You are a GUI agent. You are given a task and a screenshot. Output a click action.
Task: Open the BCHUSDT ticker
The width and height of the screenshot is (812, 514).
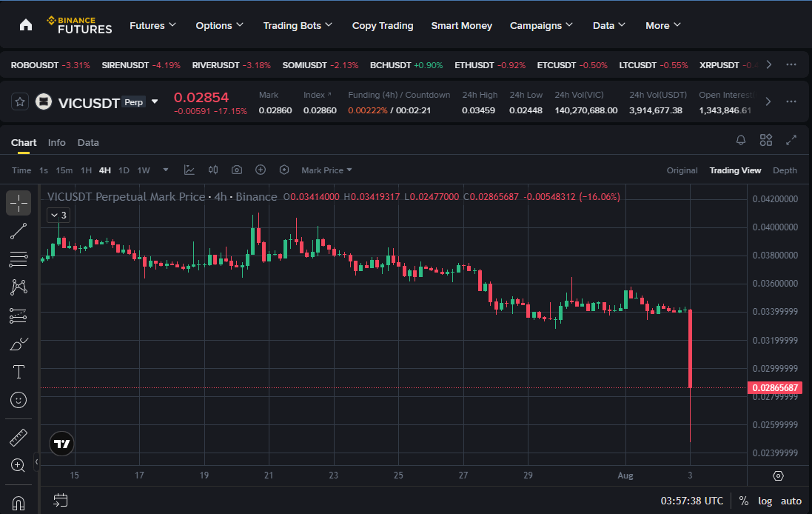[406, 64]
